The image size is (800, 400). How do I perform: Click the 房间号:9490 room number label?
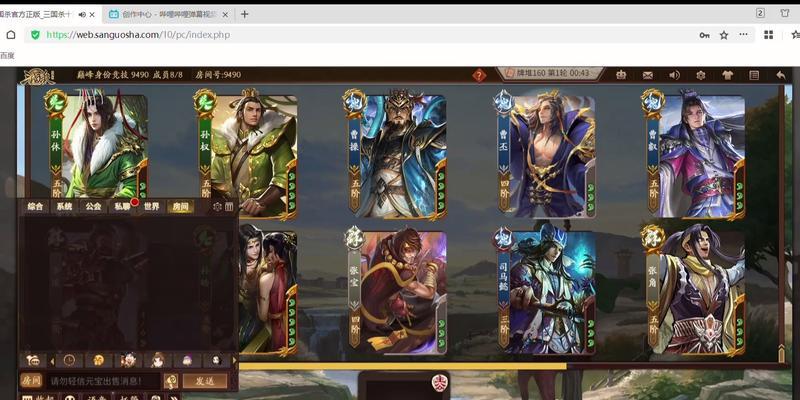click(218, 75)
